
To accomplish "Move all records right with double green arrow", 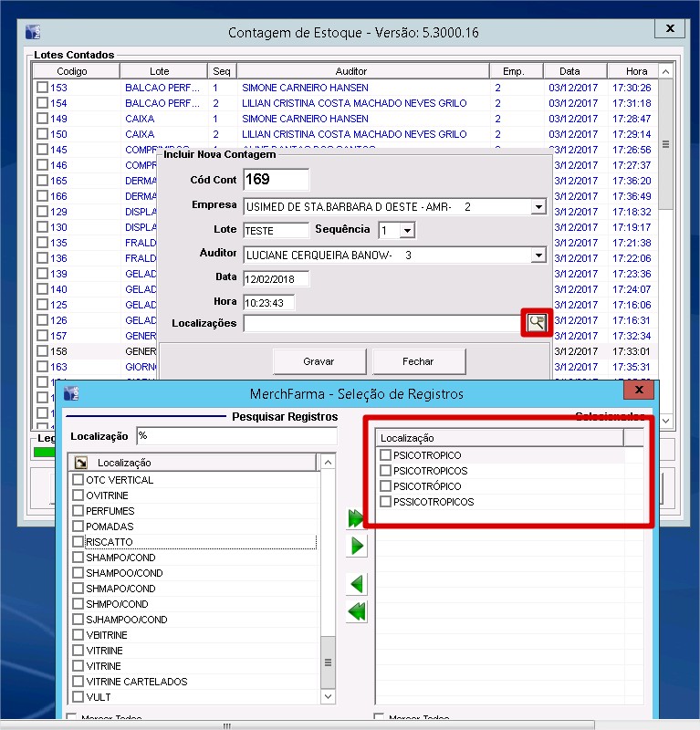I will [x=357, y=519].
